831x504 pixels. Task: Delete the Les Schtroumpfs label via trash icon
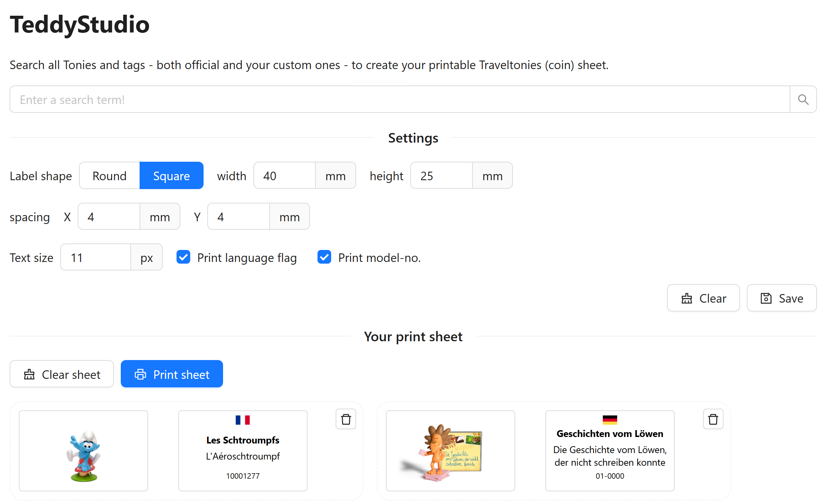tap(346, 419)
